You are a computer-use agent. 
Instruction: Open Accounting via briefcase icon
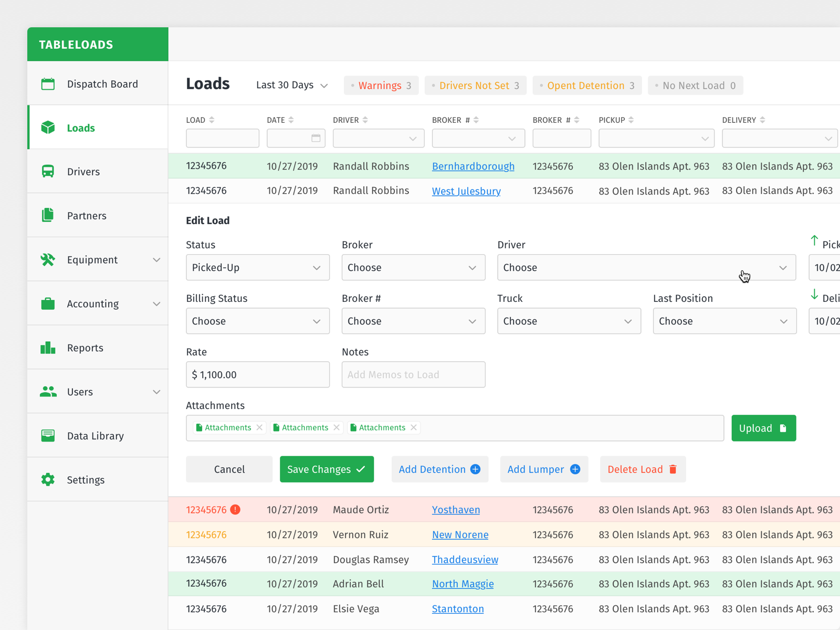(48, 303)
